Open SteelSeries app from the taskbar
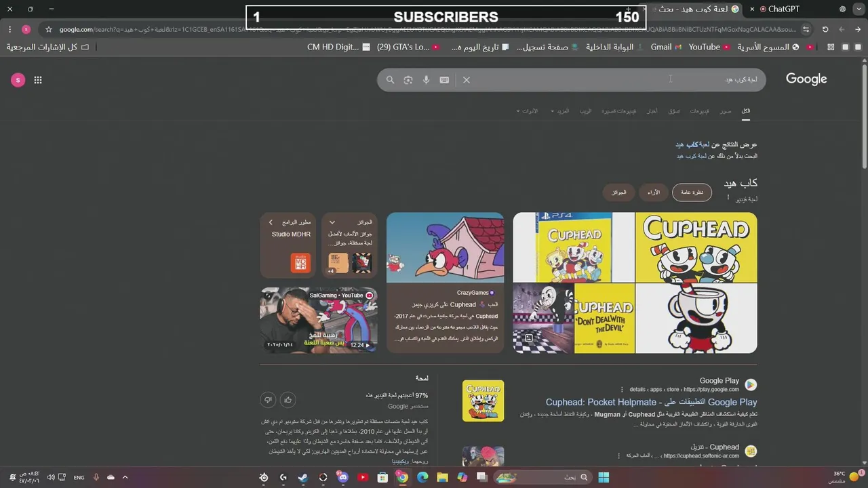Viewport: 868px width, 488px height. tap(264, 477)
